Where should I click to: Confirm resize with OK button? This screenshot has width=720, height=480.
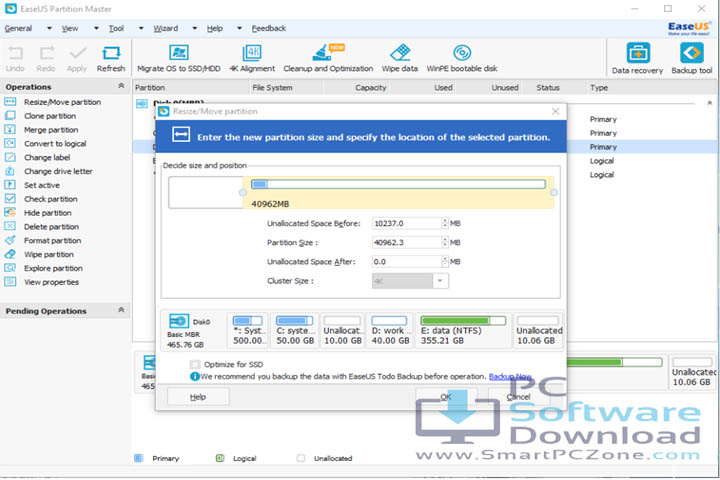(446, 397)
